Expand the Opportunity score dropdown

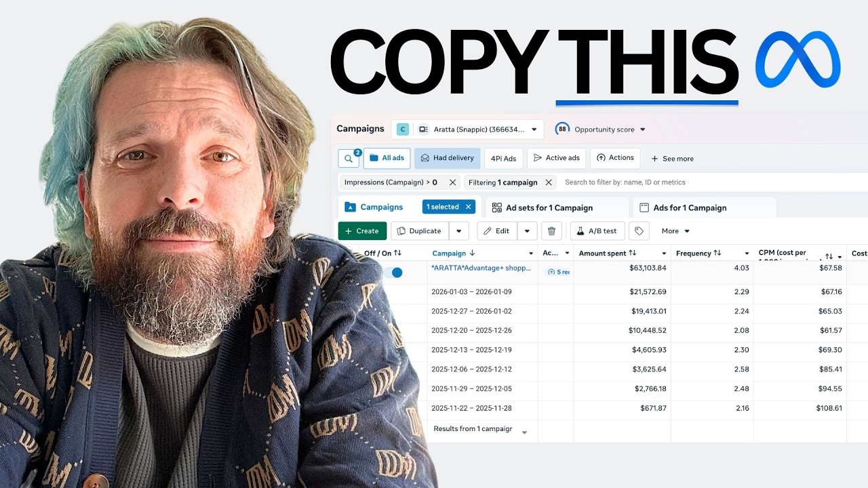point(642,129)
